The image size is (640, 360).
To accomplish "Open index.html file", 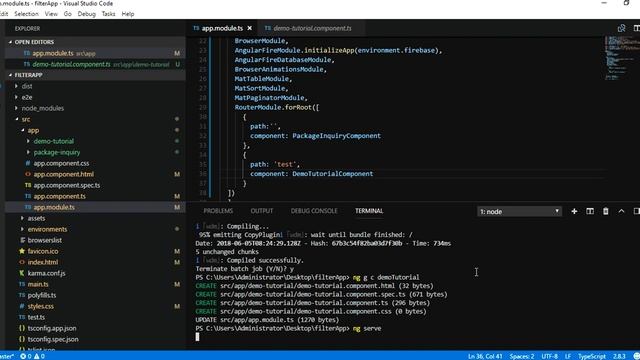I will [43, 262].
